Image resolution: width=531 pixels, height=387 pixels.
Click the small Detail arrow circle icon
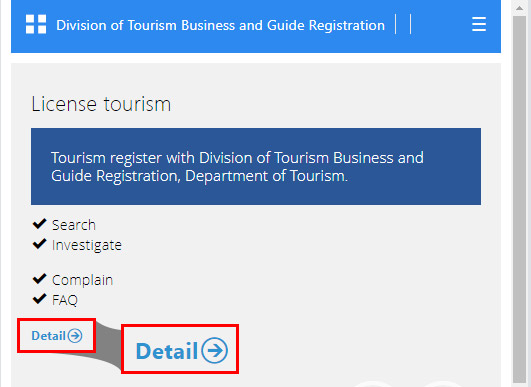(x=75, y=336)
